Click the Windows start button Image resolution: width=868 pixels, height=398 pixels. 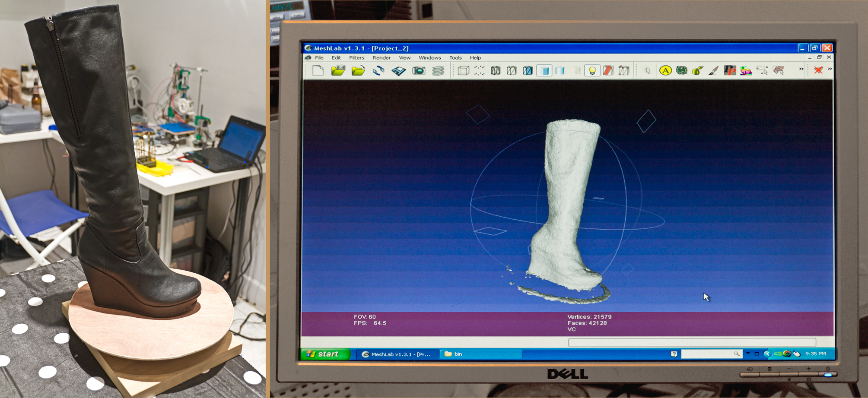325,354
